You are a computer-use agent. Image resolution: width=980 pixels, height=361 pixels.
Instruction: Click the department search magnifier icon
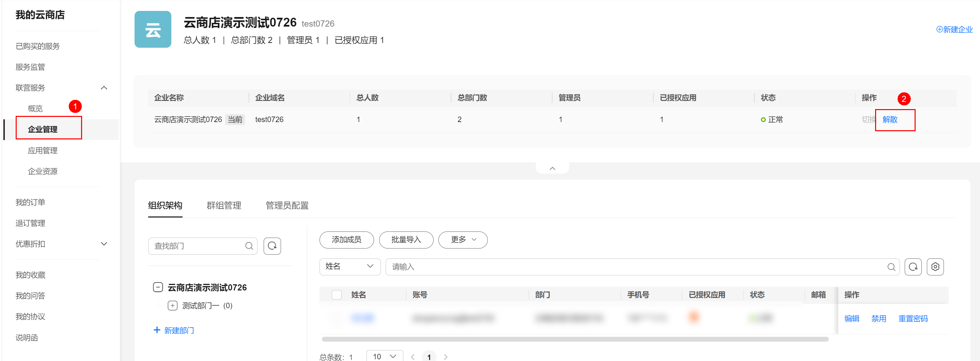point(249,246)
